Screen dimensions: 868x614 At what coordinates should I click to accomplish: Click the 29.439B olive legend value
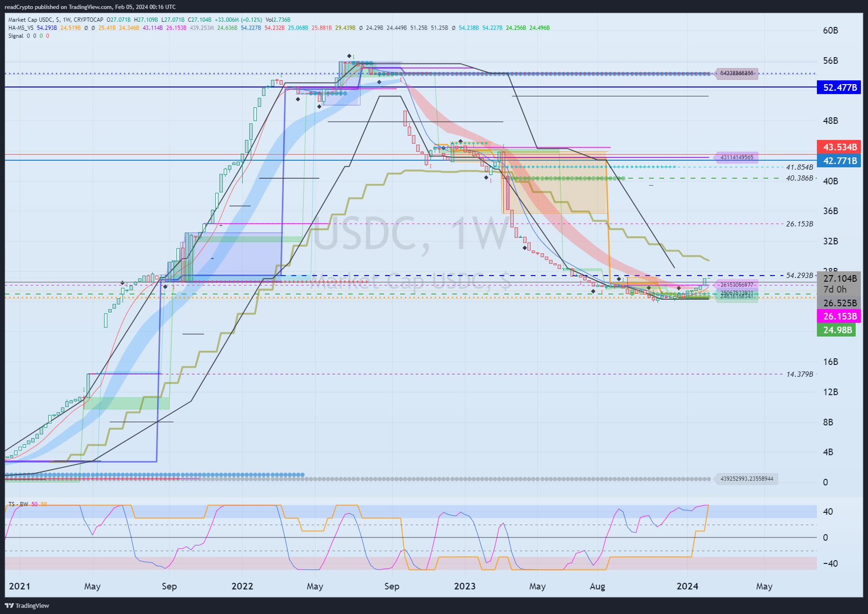345,28
